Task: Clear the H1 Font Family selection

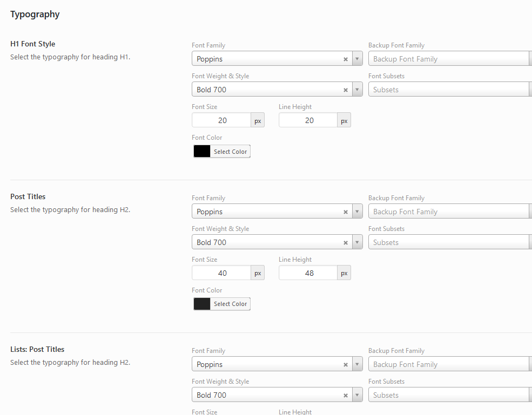Action: tap(345, 58)
